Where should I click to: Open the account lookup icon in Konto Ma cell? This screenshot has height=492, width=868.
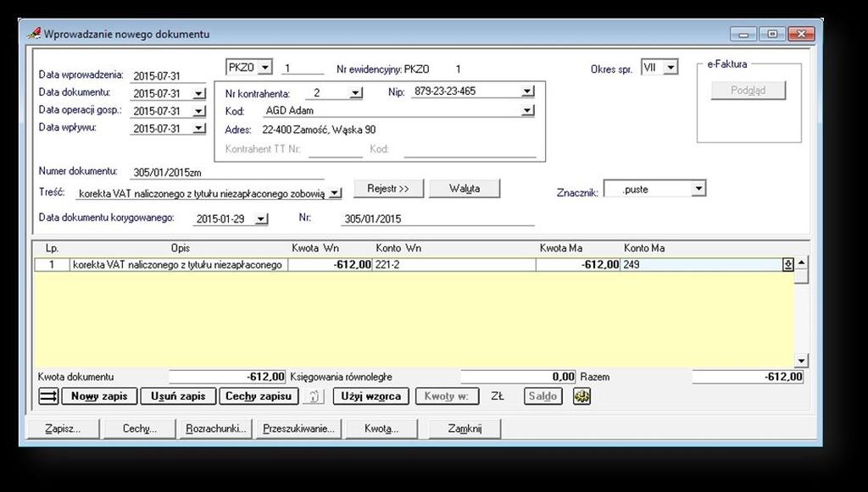(x=788, y=265)
